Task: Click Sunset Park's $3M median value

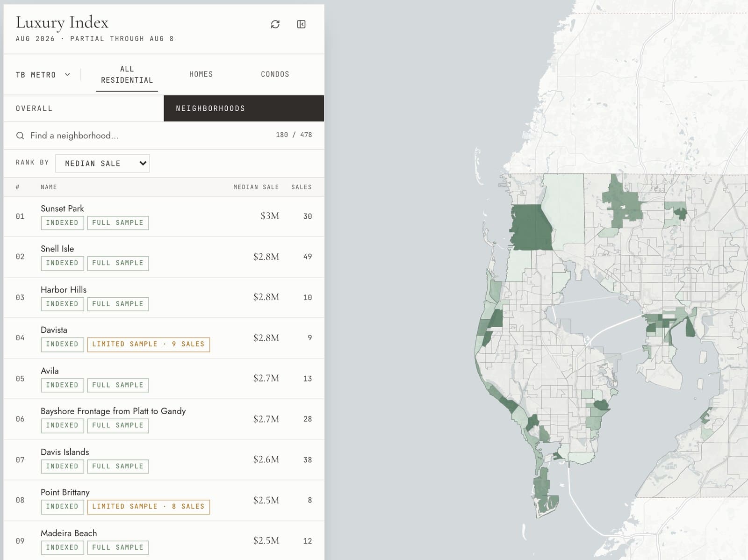Action: pos(270,216)
